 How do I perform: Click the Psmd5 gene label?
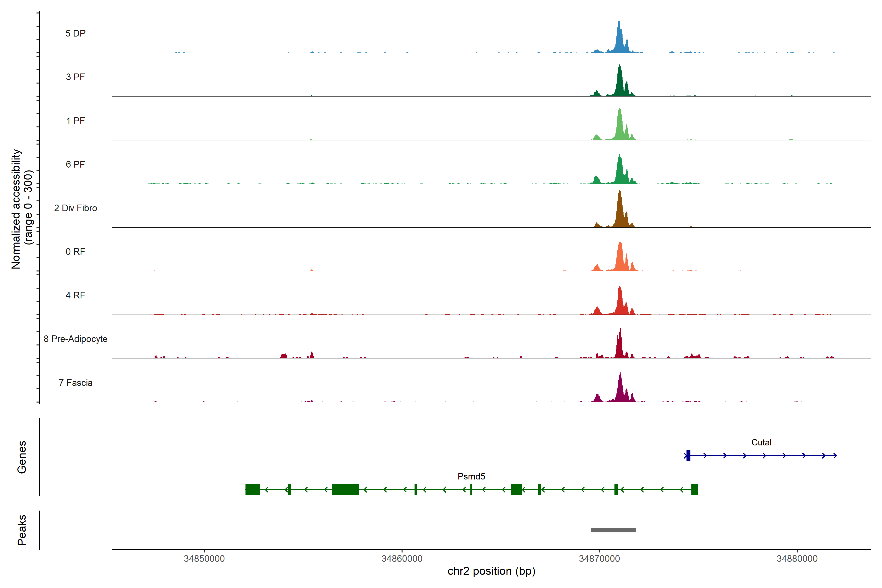[471, 477]
